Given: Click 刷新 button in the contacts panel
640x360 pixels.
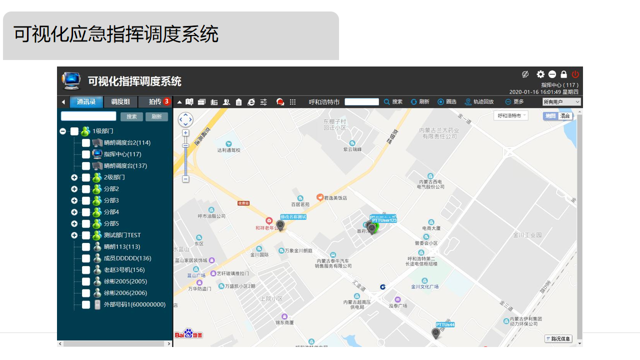Looking at the screenshot, I should [157, 116].
